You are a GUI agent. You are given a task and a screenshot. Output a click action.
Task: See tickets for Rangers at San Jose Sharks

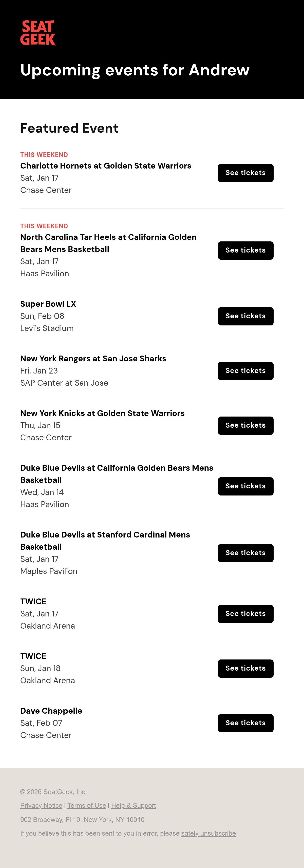point(245,371)
